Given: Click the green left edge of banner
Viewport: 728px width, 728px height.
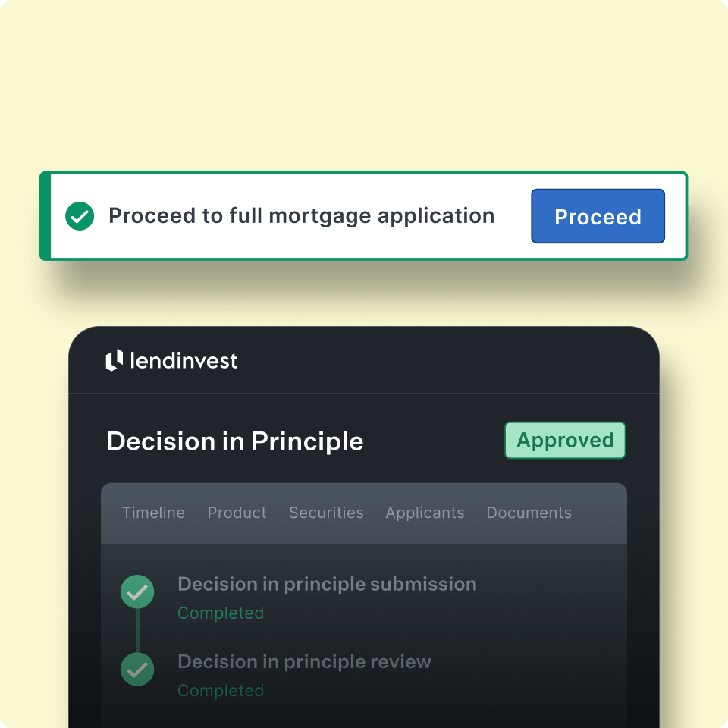Looking at the screenshot, I should point(45,216).
